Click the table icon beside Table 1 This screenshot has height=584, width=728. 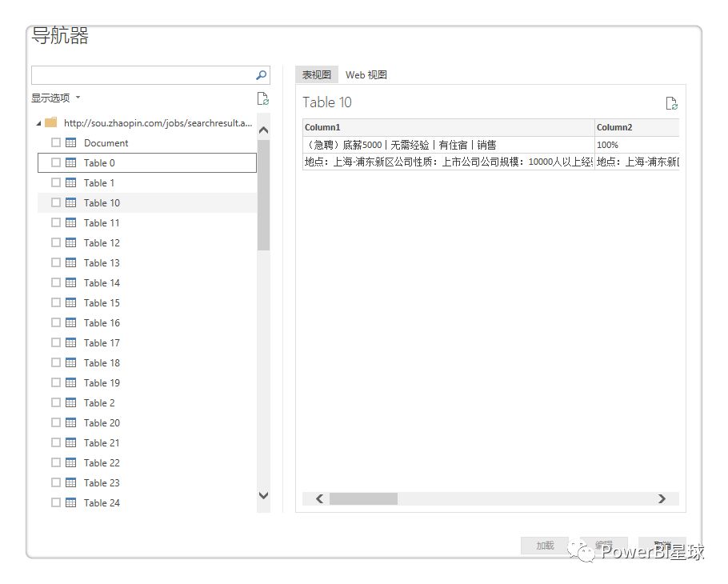tap(70, 182)
